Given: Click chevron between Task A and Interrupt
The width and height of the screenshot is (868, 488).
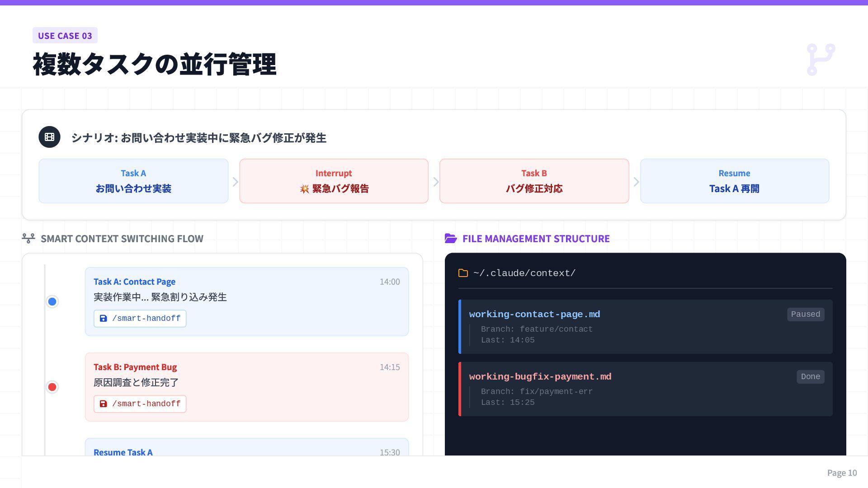Looking at the screenshot, I should (235, 182).
